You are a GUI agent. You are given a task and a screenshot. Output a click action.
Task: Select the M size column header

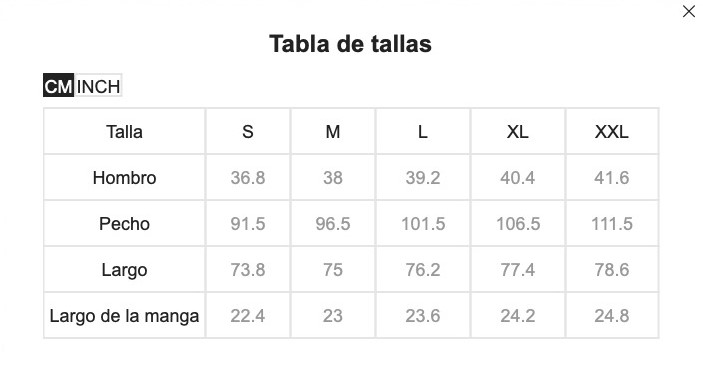pos(333,132)
